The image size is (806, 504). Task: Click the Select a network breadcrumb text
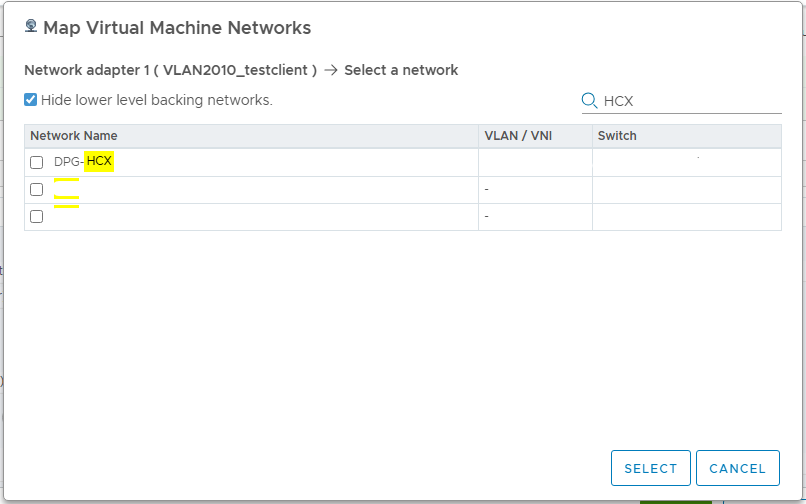[401, 70]
